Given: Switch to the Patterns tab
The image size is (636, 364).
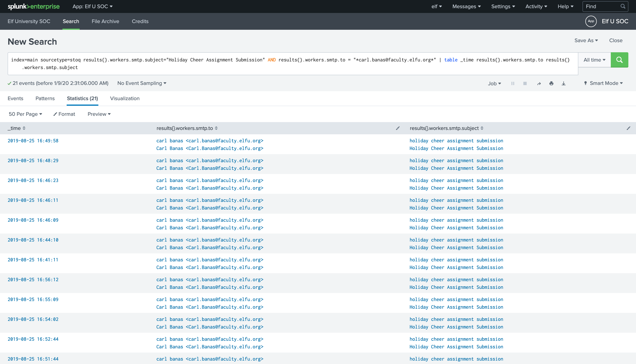Looking at the screenshot, I should click(45, 98).
